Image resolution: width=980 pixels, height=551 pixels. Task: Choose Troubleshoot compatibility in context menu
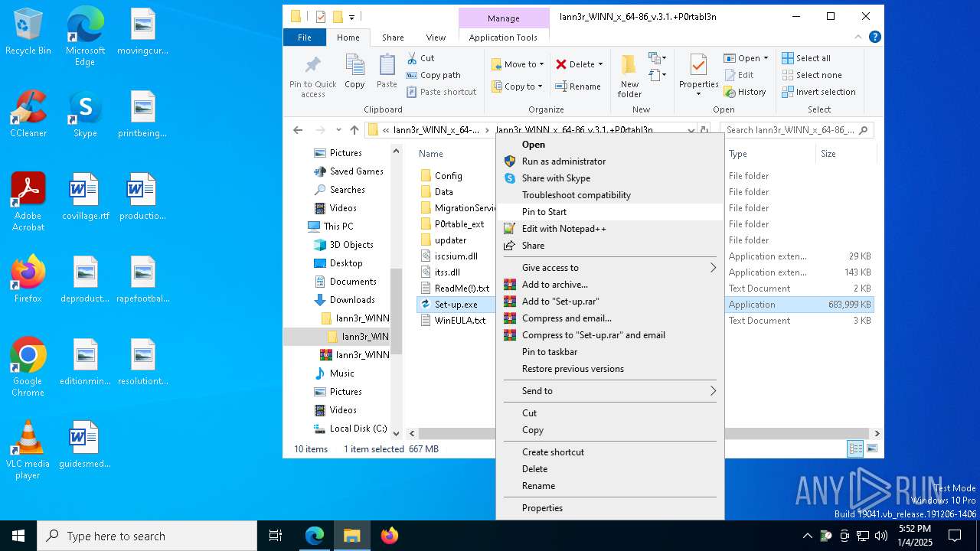[610, 195]
